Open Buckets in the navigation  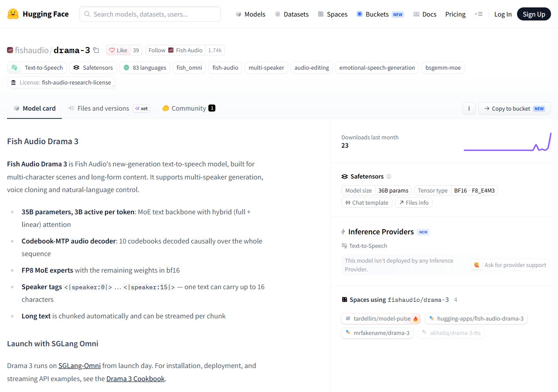(x=380, y=14)
